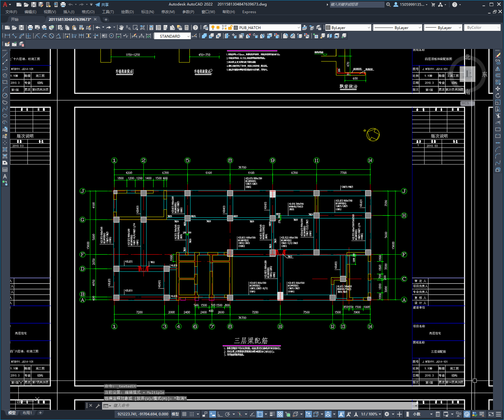Click the Undo arrow in the standard toolbar
Image resolution: width=504 pixels, height=420 pixels.
(98, 28)
